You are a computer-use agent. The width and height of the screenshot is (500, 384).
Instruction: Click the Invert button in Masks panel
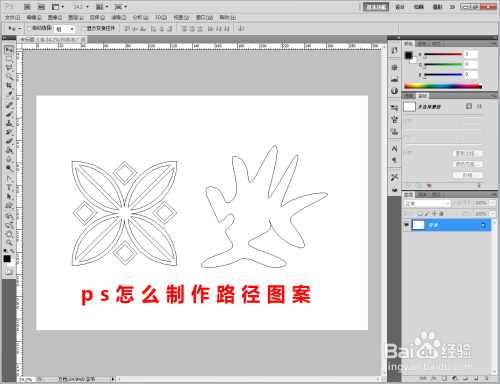(468, 175)
